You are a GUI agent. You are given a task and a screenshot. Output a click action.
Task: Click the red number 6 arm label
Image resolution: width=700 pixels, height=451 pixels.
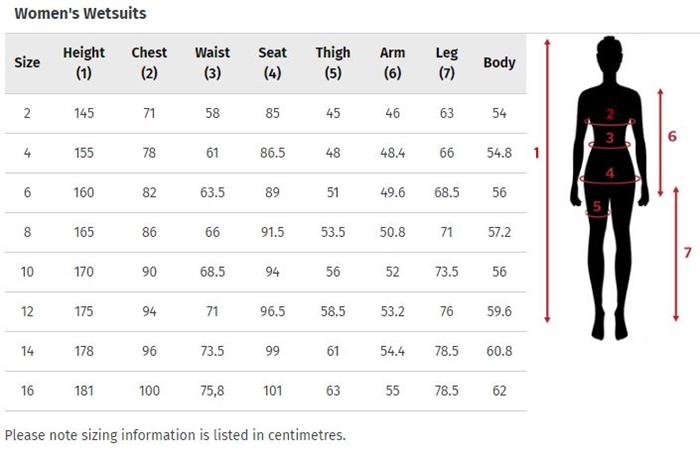click(672, 136)
